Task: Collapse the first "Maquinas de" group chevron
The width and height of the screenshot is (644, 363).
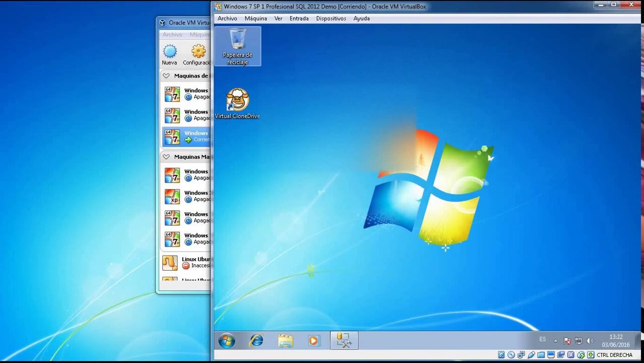Action: (x=166, y=76)
